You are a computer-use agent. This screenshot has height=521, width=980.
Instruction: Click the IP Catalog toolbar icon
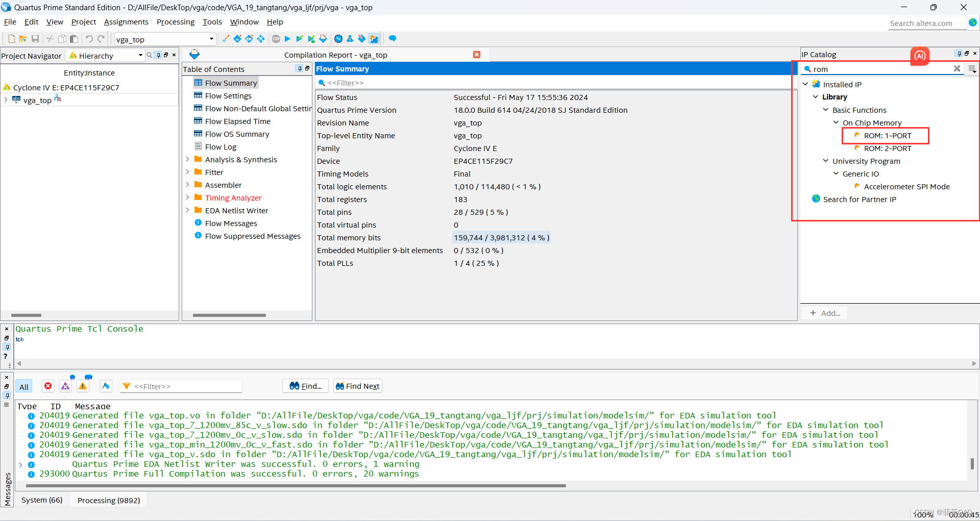[x=374, y=39]
